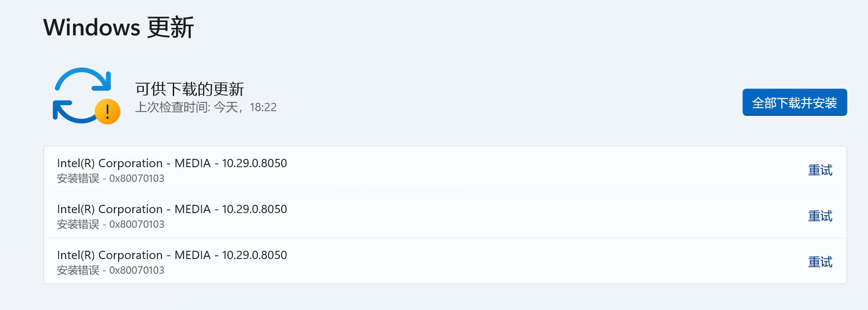The image size is (868, 310).
Task: Click error code 0x80070103 under second update
Action: tap(136, 225)
